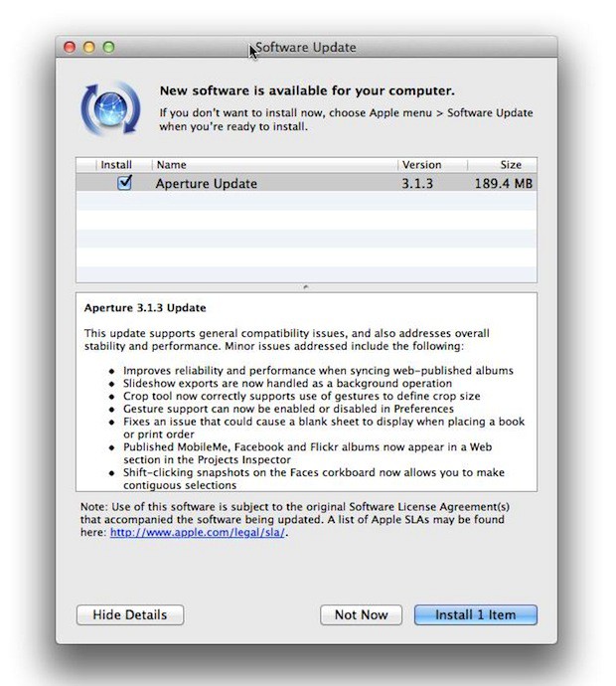Click the Software Update globe icon
The image size is (616, 686).
coord(110,108)
